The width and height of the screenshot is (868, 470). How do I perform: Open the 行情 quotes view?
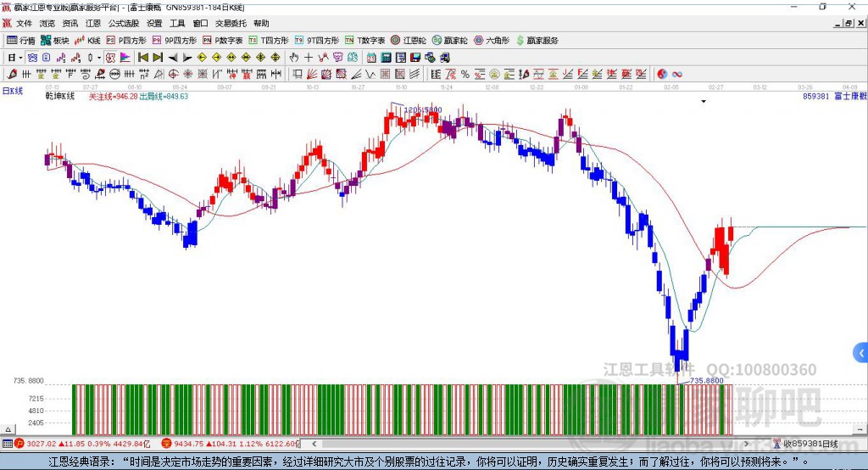(21, 41)
